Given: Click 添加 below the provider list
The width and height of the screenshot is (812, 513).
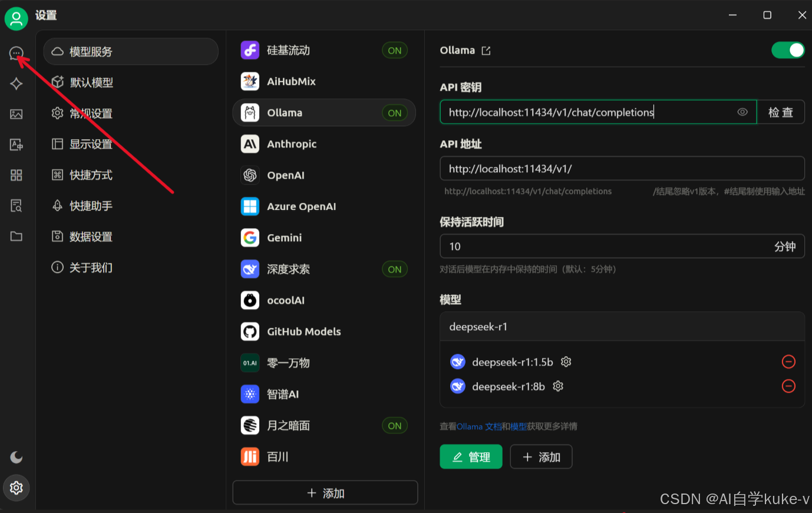Looking at the screenshot, I should coord(325,492).
